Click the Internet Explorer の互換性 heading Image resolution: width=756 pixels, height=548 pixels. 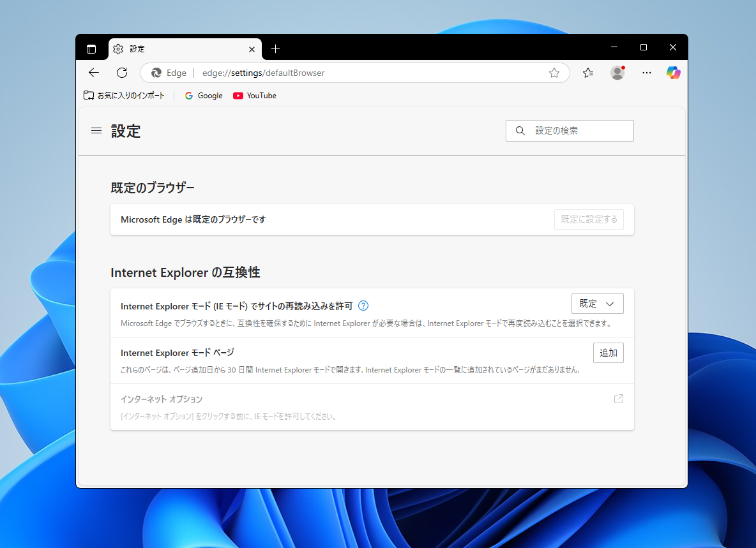tap(185, 272)
